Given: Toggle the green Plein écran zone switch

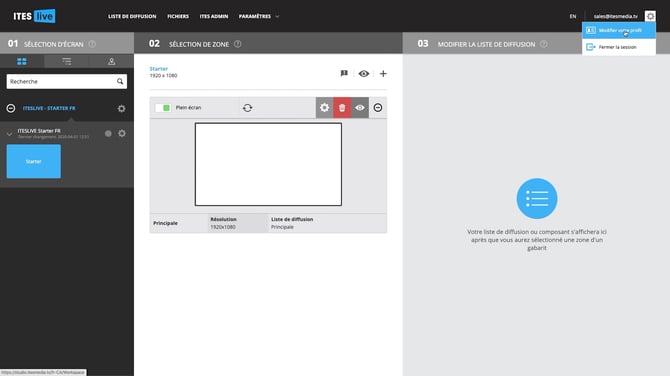Looking at the screenshot, I should 163,108.
